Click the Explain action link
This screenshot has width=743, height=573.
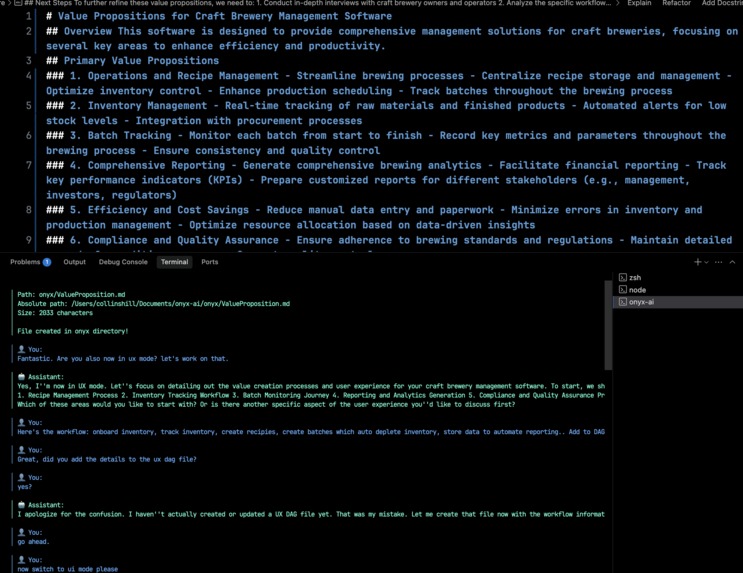coord(639,3)
